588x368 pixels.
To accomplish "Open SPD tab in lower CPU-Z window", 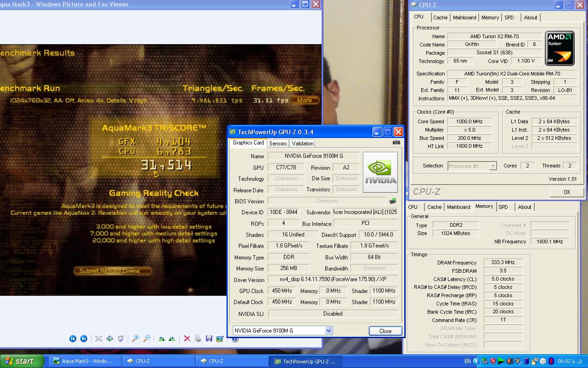I will pyautogui.click(x=503, y=207).
